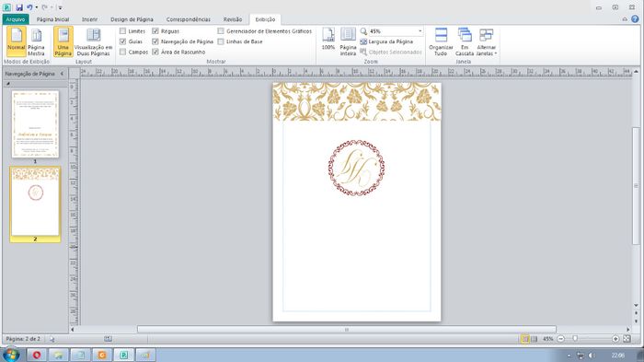Click horizontal scrollbar right arrow
644x362 pixels.
pyautogui.click(x=627, y=330)
